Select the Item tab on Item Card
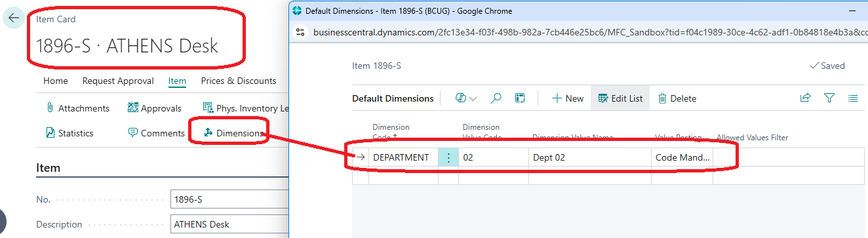The image size is (868, 238). (177, 81)
